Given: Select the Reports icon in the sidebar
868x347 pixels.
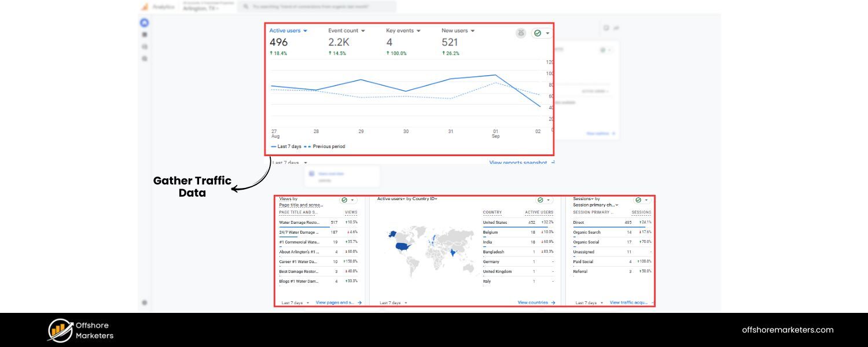Looking at the screenshot, I should pyautogui.click(x=145, y=34).
